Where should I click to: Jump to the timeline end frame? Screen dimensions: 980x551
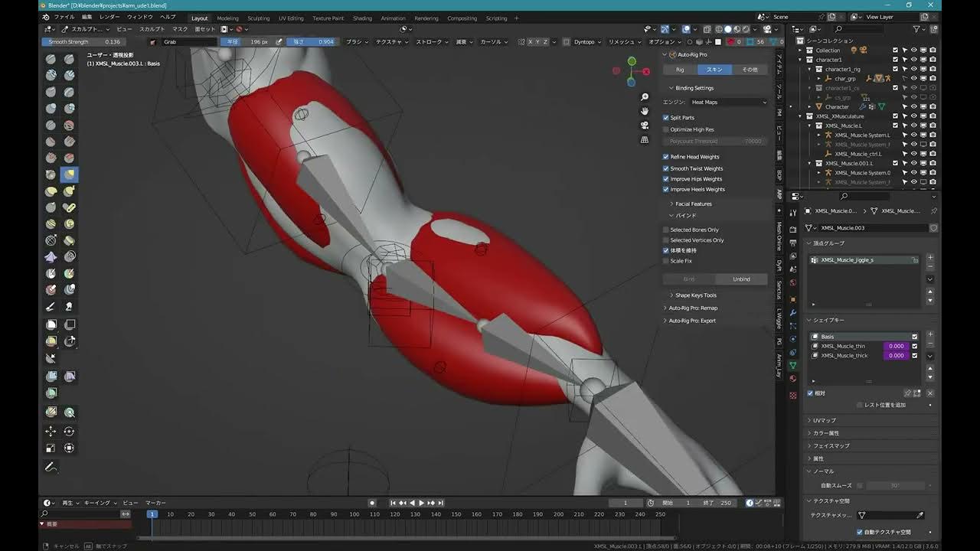(x=440, y=503)
